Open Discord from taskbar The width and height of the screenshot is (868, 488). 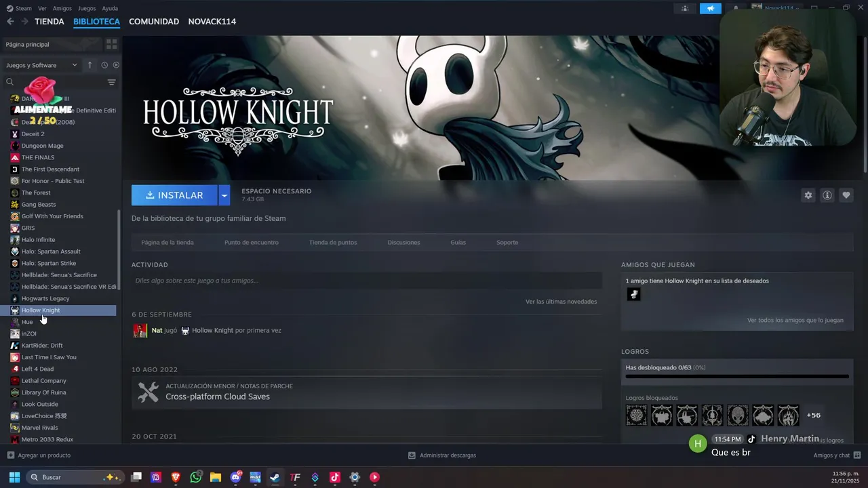[x=236, y=477]
